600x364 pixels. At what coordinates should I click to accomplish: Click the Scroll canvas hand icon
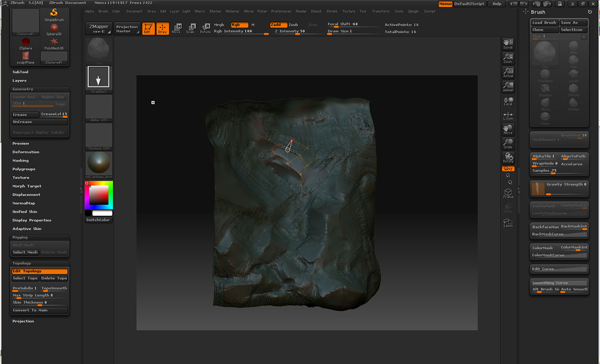pyautogui.click(x=508, y=43)
